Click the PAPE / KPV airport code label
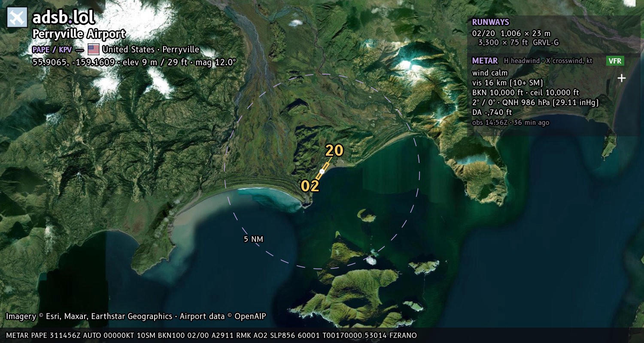The image size is (644, 343). 52,49
